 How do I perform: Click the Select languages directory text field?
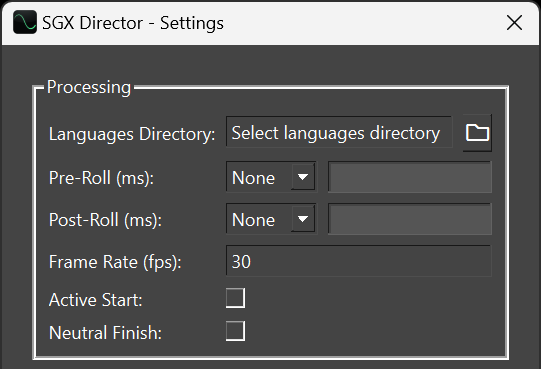[339, 133]
